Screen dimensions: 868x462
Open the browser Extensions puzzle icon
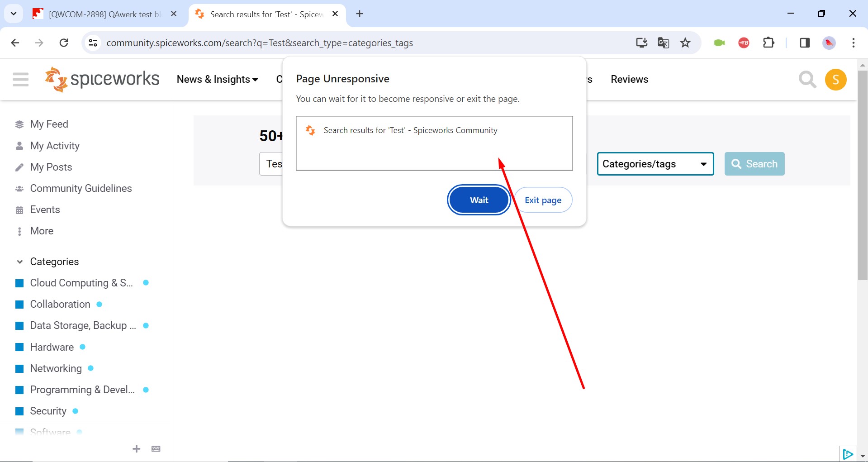[768, 43]
